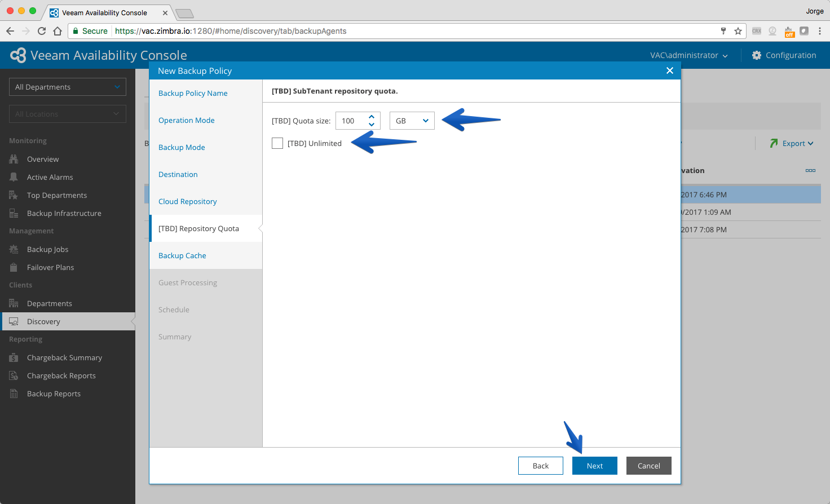The height and width of the screenshot is (504, 830).
Task: Open the GB unit dropdown
Action: [412, 121]
